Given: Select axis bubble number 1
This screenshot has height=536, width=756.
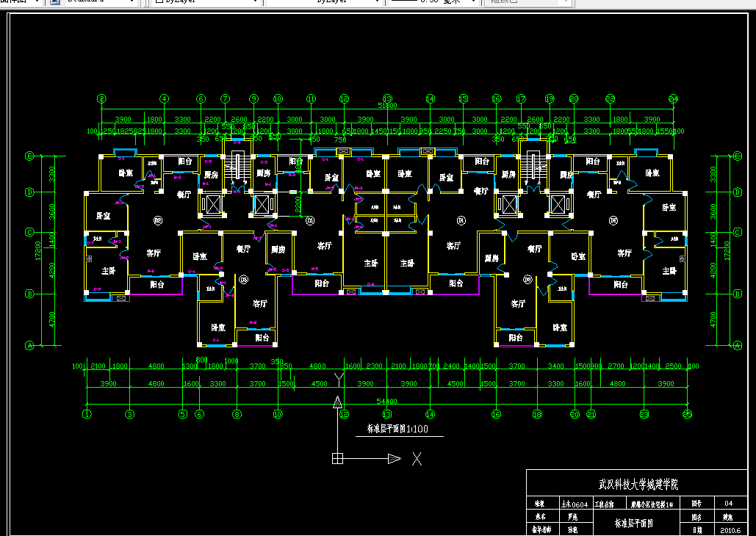Looking at the screenshot, I should (x=87, y=414).
